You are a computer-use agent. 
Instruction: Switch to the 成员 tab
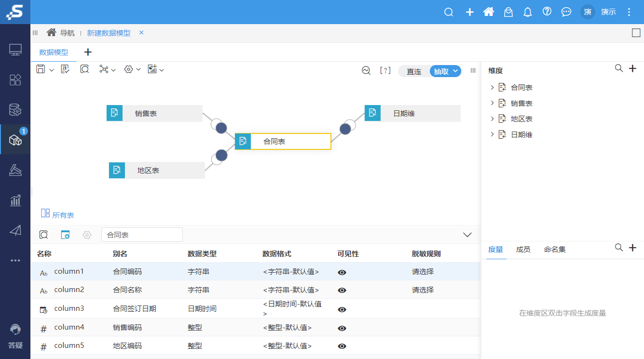(523, 249)
